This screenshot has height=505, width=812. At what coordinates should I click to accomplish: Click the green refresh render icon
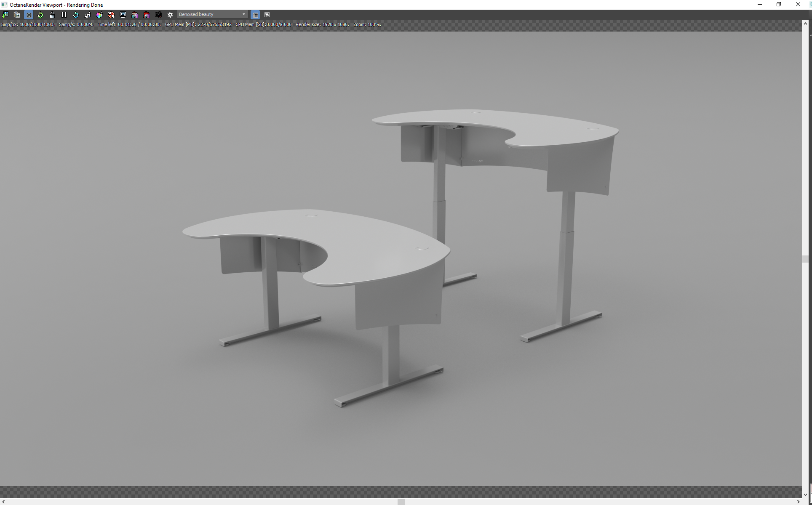pos(40,15)
